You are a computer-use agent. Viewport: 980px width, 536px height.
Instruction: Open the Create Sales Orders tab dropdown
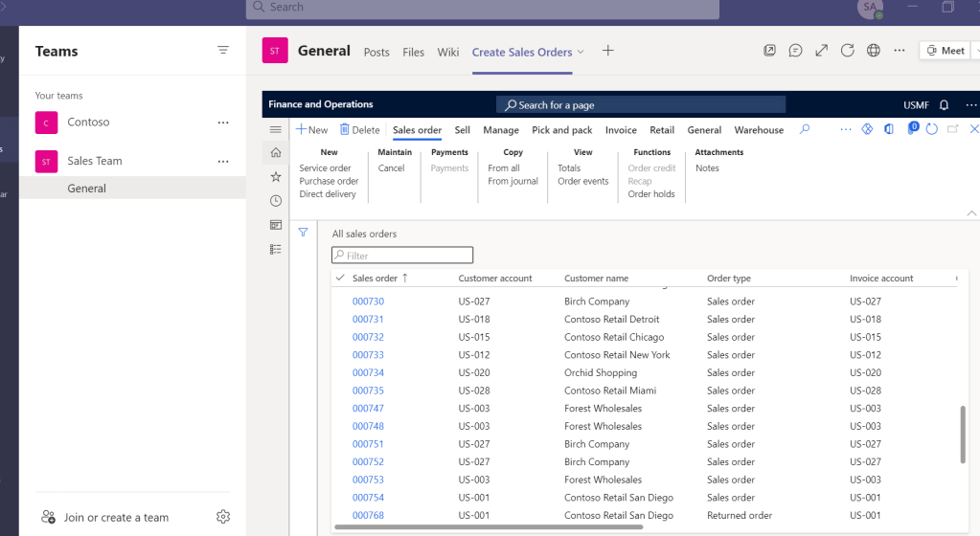click(581, 53)
